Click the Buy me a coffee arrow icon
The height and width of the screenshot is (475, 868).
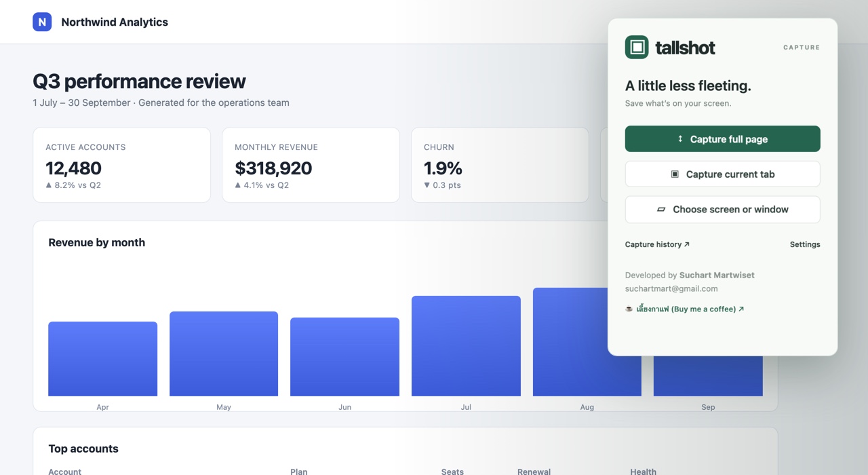click(741, 309)
